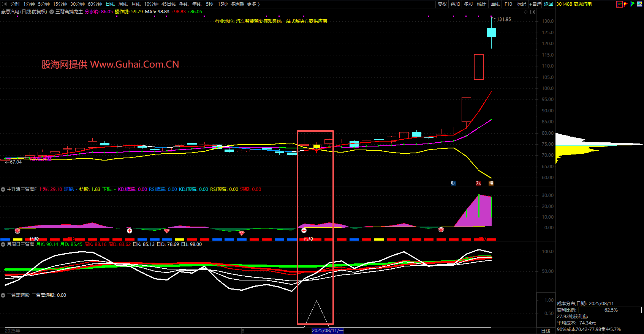This screenshot has height=334, width=644.
Task: Click the 获利比例 62.5% progress bar
Action: (610, 310)
